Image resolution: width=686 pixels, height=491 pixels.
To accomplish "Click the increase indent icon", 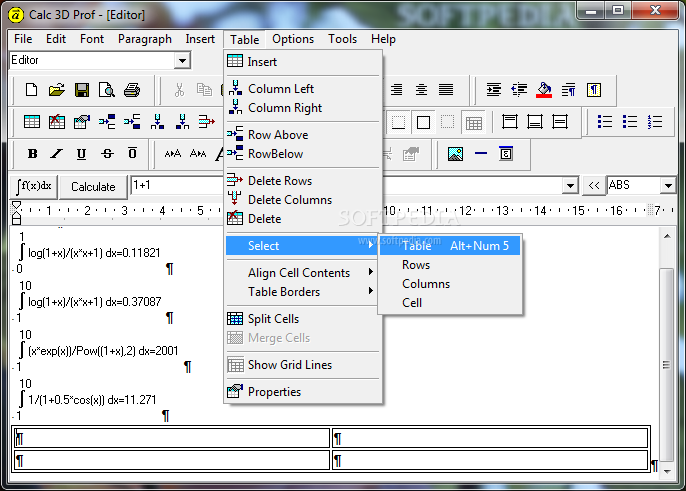I will point(494,90).
